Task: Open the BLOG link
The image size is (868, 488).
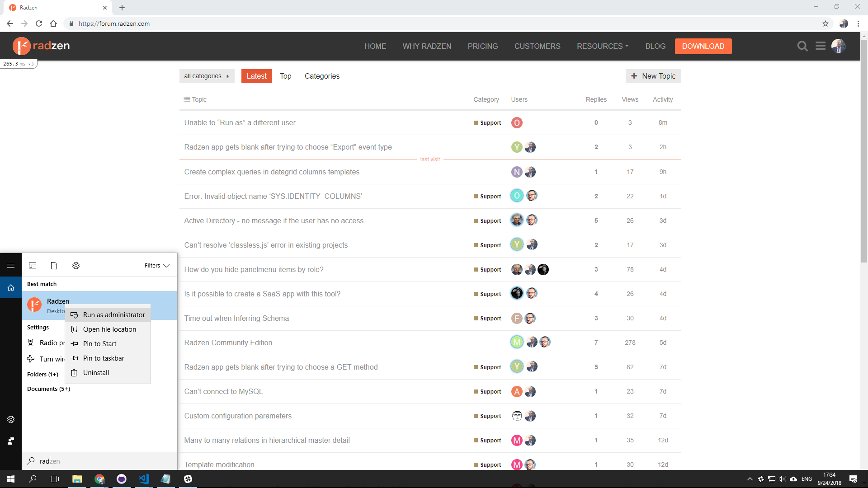Action: point(655,46)
